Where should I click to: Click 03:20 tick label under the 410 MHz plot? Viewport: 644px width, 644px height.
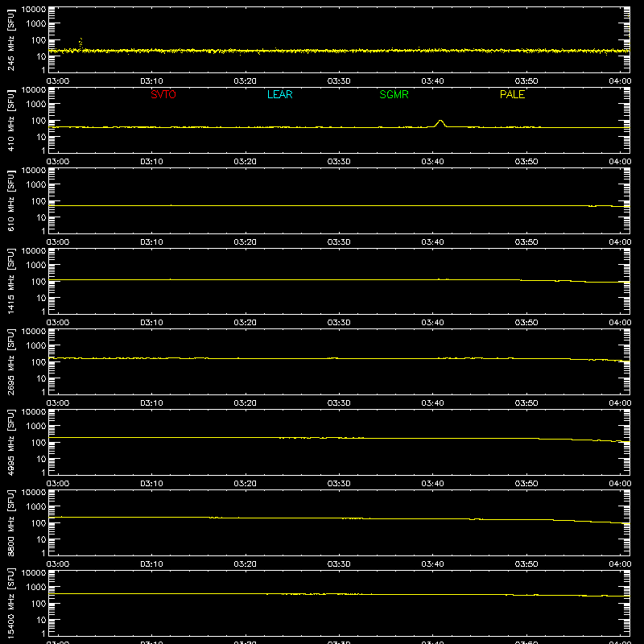coord(246,162)
